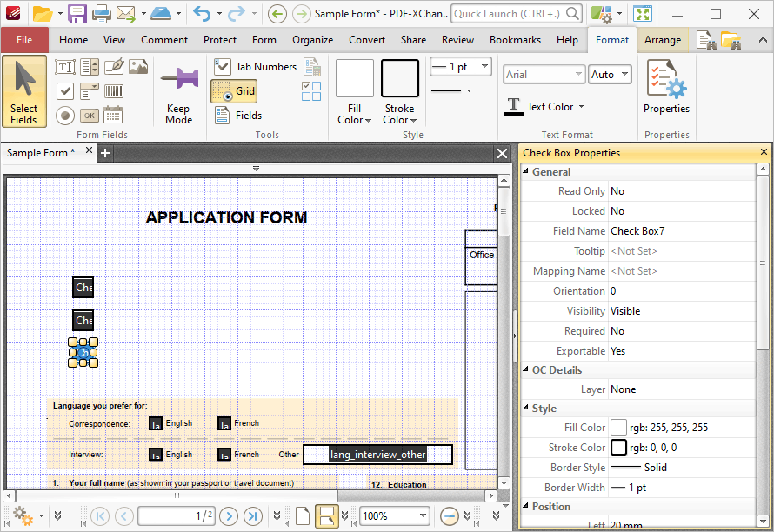Toggle the Grid option
This screenshot has width=774, height=532.
click(235, 91)
